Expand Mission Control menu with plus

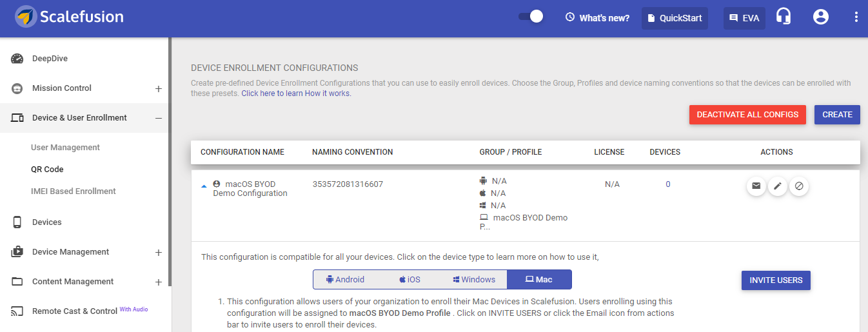(x=159, y=89)
